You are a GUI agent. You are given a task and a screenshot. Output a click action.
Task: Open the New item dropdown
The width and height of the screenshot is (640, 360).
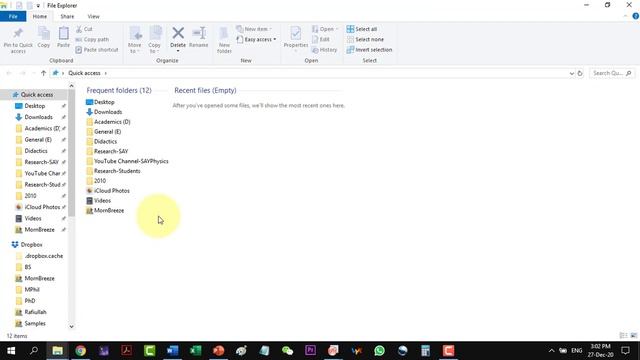[x=254, y=29]
